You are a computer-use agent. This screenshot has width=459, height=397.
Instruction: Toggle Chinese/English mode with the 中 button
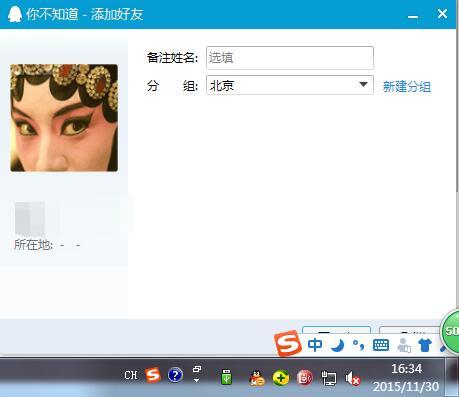coord(315,345)
